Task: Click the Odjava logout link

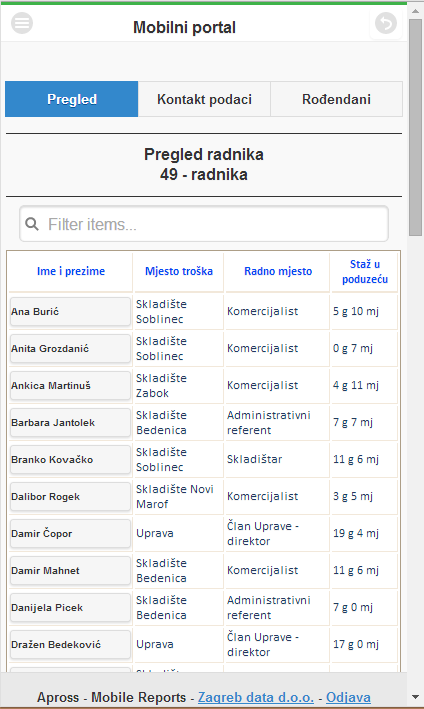Action: click(x=349, y=697)
